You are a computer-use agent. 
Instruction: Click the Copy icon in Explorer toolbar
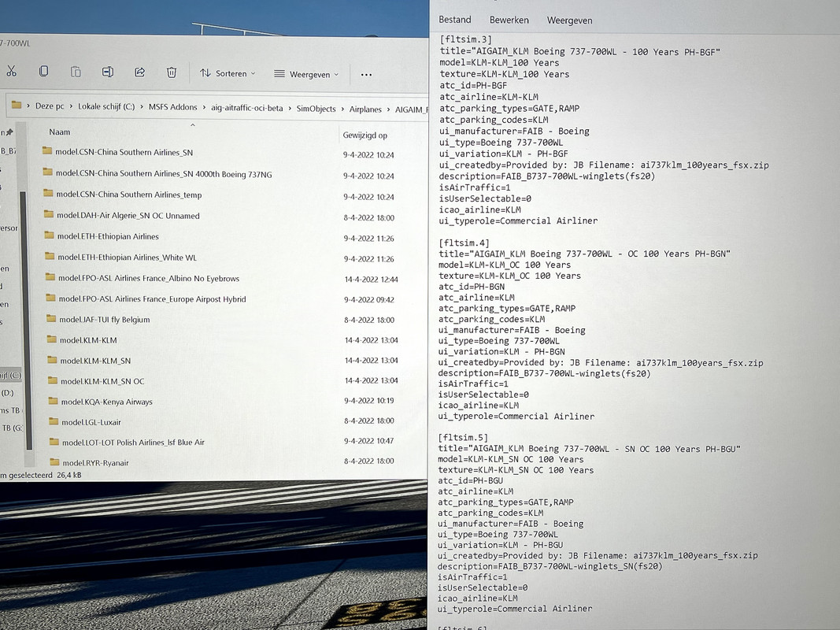(43, 71)
